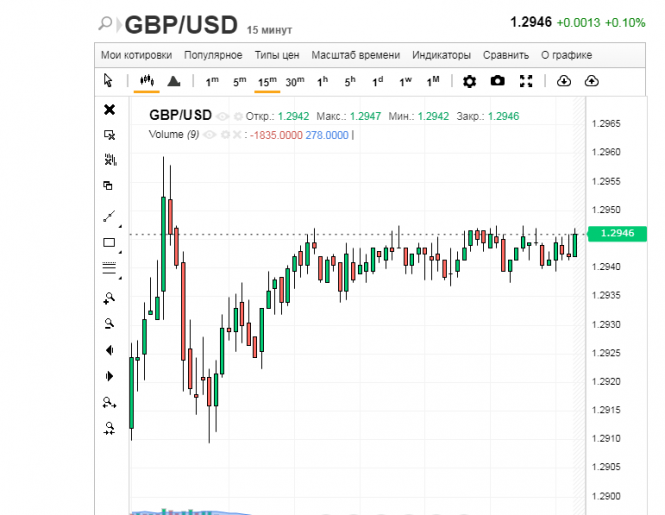The image size is (665, 515).
Task: Click the 15 минут interval label
Action: pos(269,30)
